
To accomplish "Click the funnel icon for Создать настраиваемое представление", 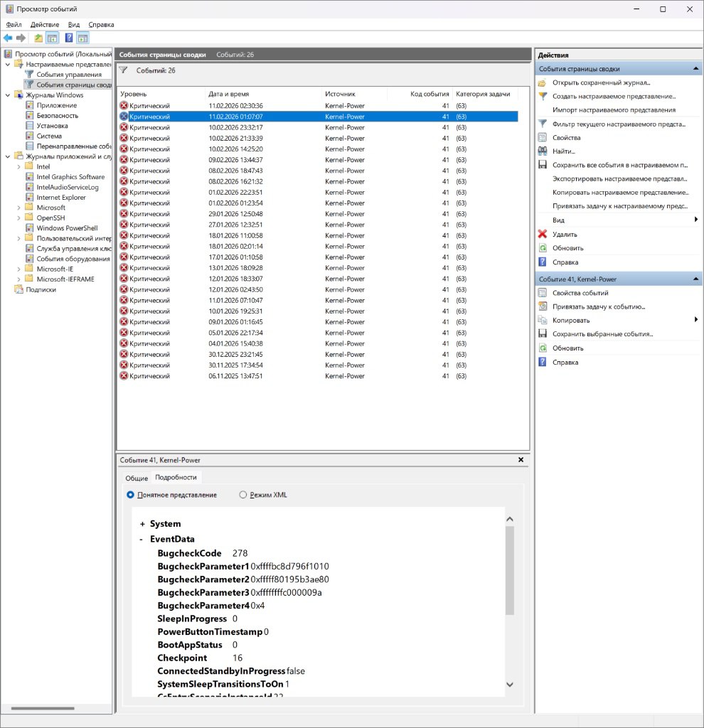I will (x=543, y=96).
